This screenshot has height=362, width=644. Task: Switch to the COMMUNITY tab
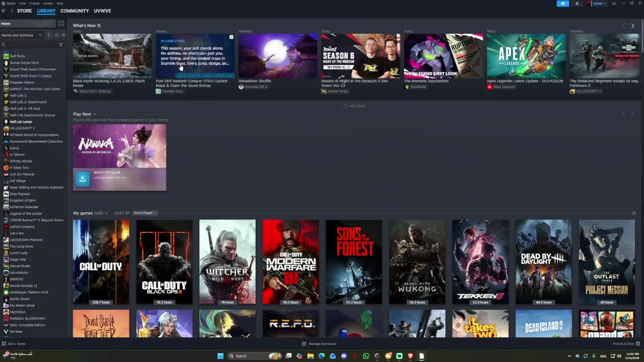pos(74,11)
